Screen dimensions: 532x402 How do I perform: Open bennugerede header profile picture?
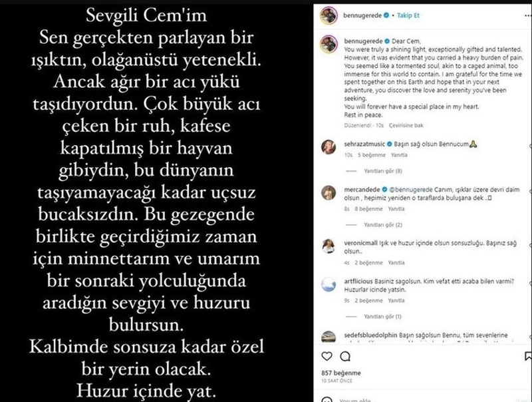(x=329, y=15)
